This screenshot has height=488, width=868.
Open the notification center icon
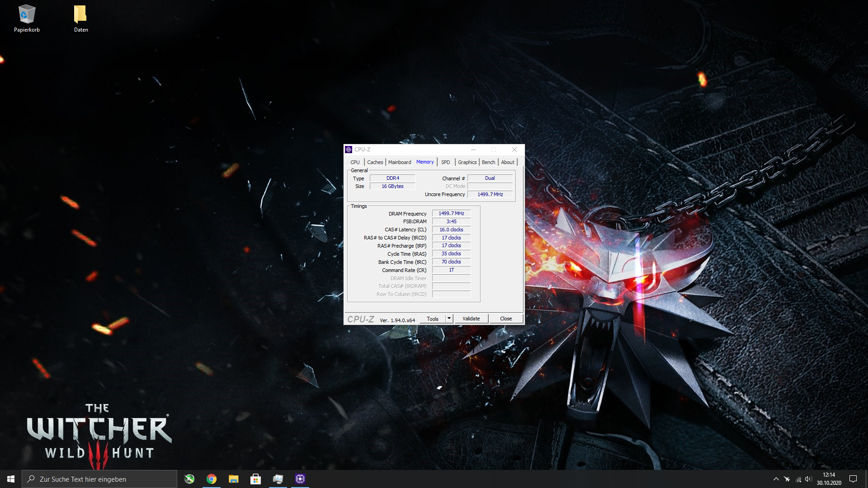pyautogui.click(x=853, y=479)
